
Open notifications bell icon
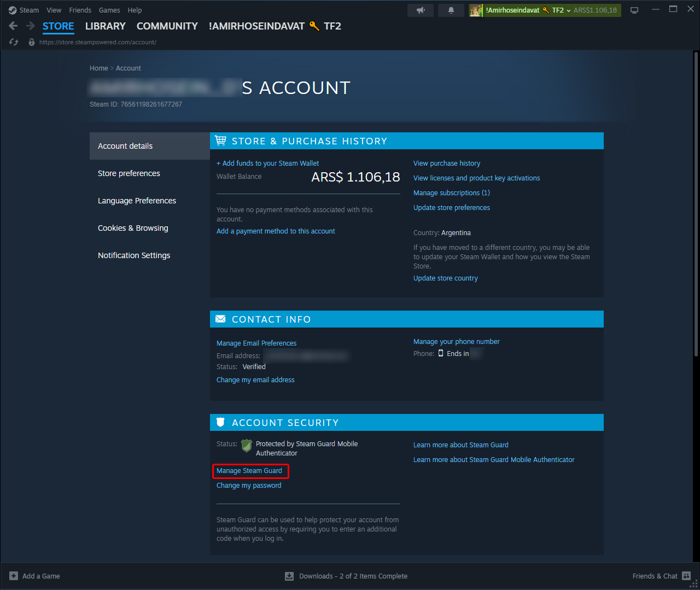click(x=451, y=10)
